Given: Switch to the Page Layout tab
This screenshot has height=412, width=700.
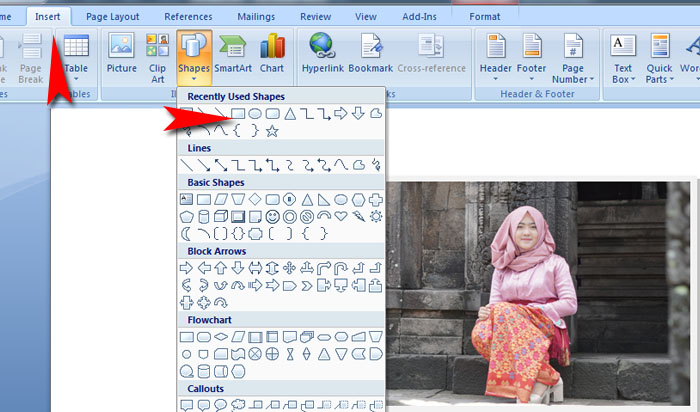Looking at the screenshot, I should click(112, 17).
